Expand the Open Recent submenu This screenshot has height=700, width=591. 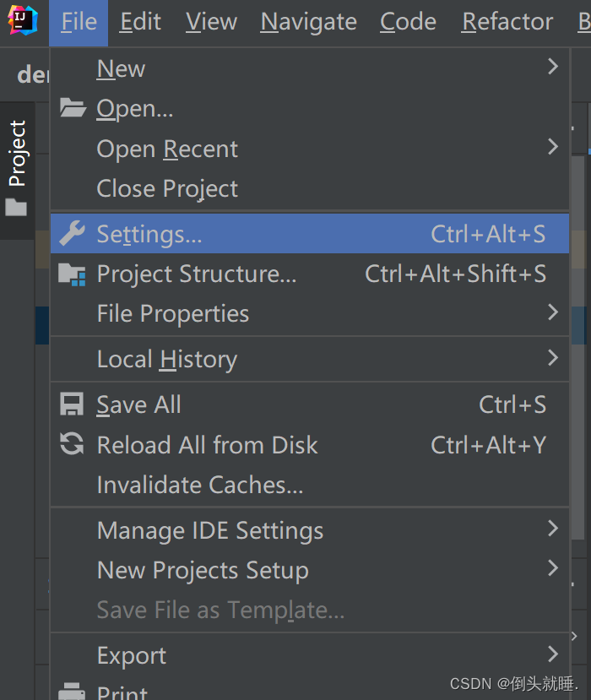[x=553, y=147]
